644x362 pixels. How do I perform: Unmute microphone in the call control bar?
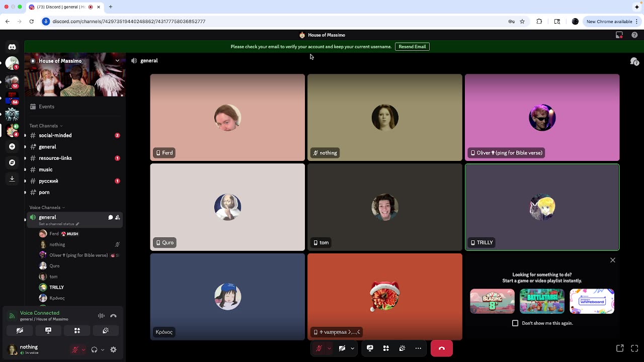[318, 348]
